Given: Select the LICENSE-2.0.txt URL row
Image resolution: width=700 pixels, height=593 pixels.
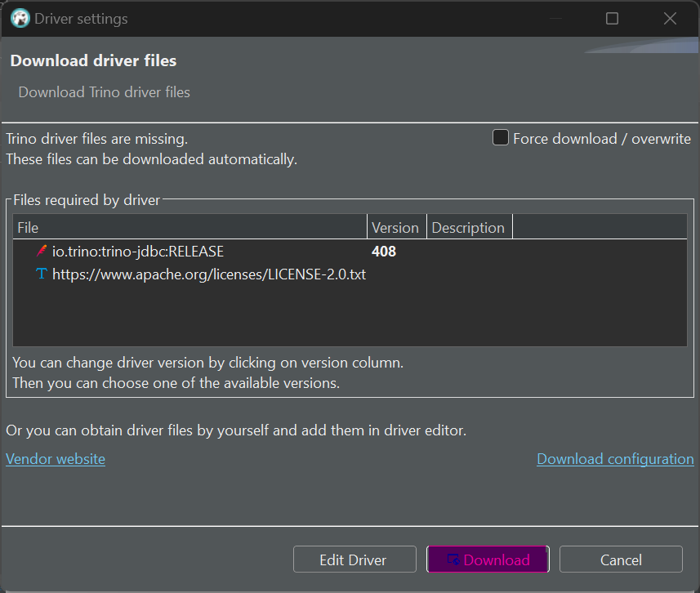Looking at the screenshot, I should click(350, 274).
